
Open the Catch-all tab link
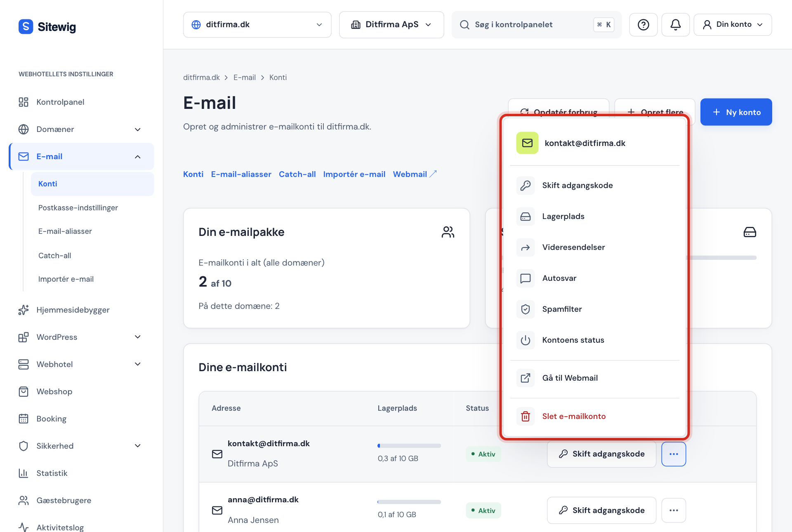tap(297, 174)
